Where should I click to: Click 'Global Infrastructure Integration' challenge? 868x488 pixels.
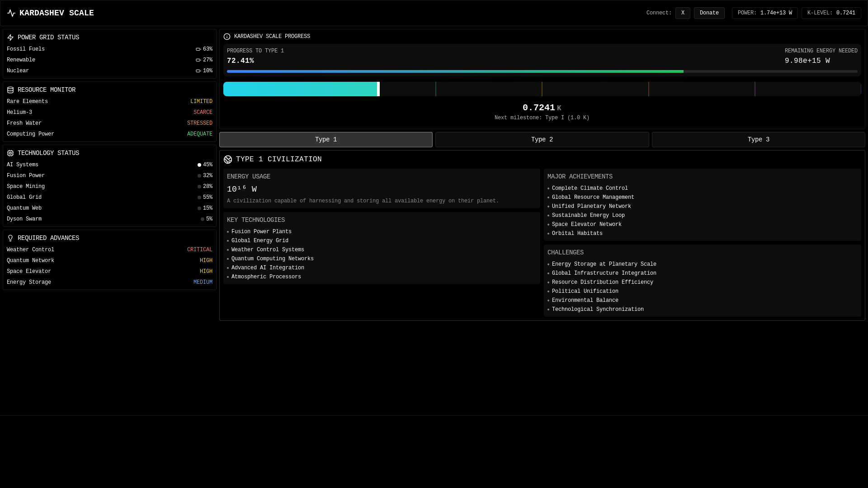604,273
